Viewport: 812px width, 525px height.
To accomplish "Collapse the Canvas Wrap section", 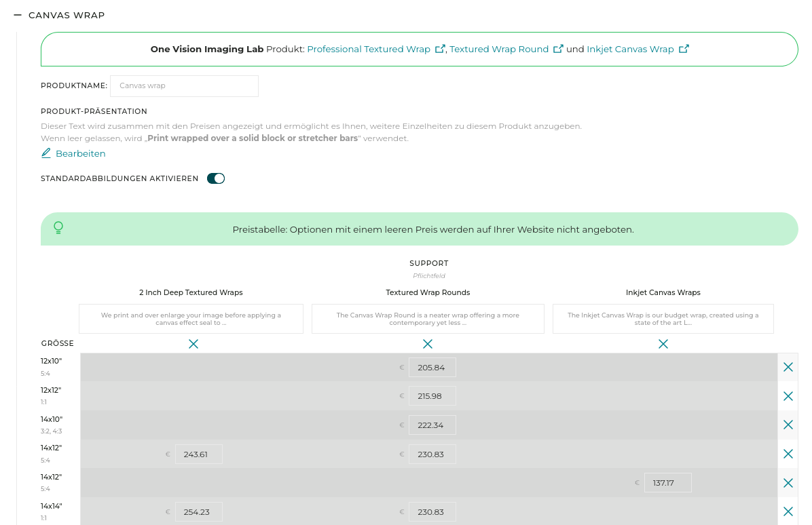I will point(18,15).
